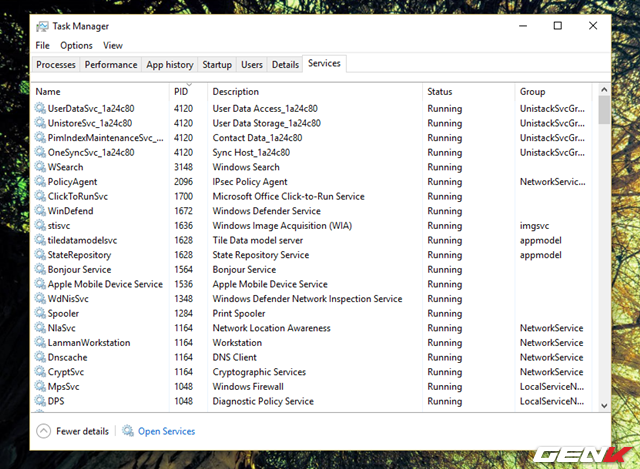Select the DNS Client description
This screenshot has width=640, height=469.
point(235,357)
